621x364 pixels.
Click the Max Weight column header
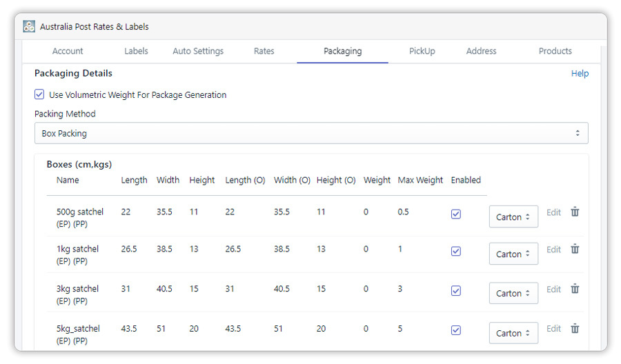pyautogui.click(x=420, y=180)
